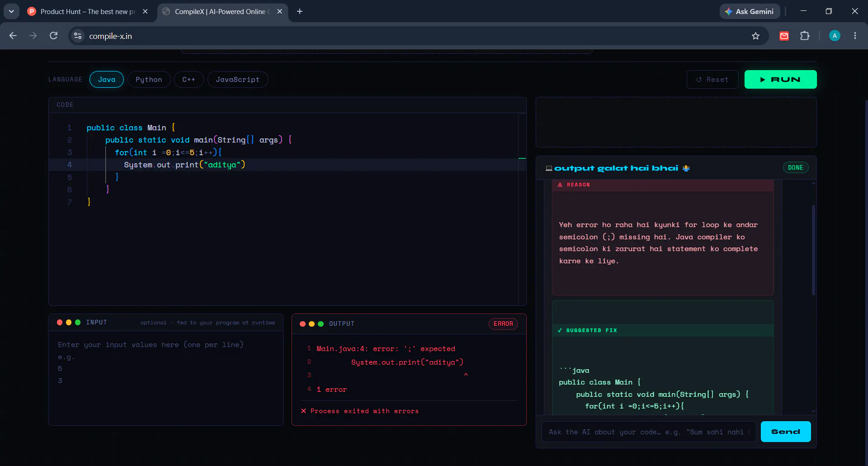Click 'Process exited with errors' message
868x466 pixels.
point(360,411)
